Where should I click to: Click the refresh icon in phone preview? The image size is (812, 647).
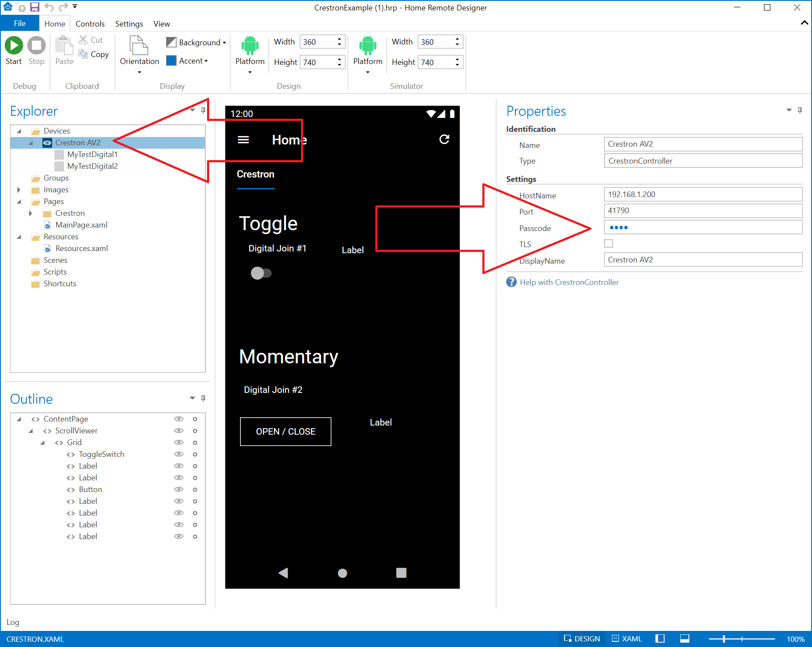click(x=444, y=139)
